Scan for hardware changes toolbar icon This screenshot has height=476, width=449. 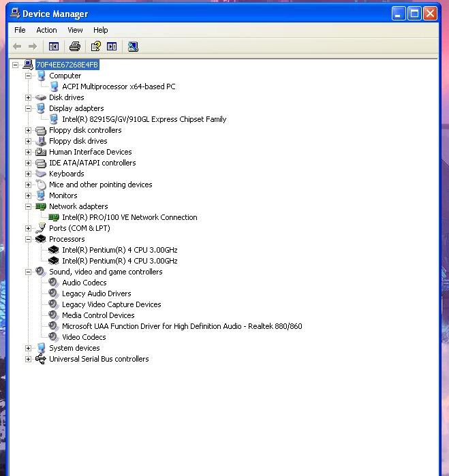pyautogui.click(x=133, y=46)
